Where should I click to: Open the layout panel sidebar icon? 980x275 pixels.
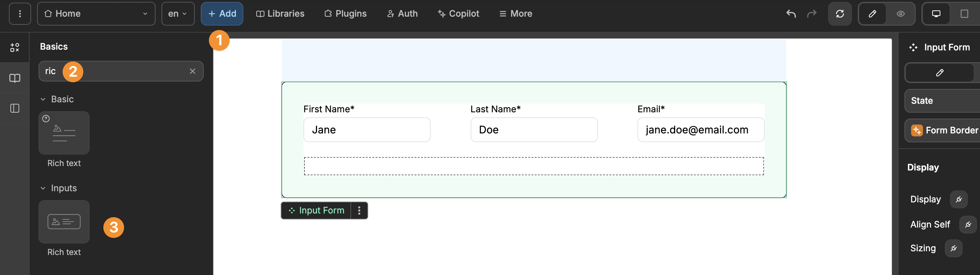pos(14,109)
